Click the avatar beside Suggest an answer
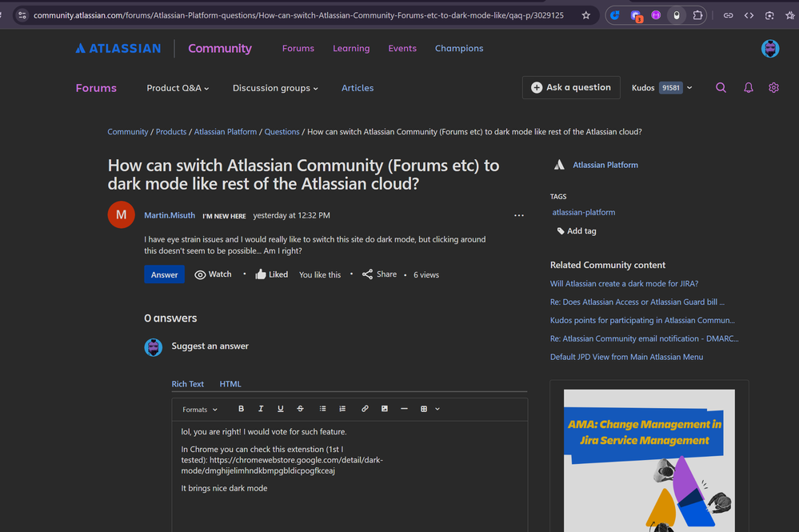799x532 pixels. pos(153,347)
